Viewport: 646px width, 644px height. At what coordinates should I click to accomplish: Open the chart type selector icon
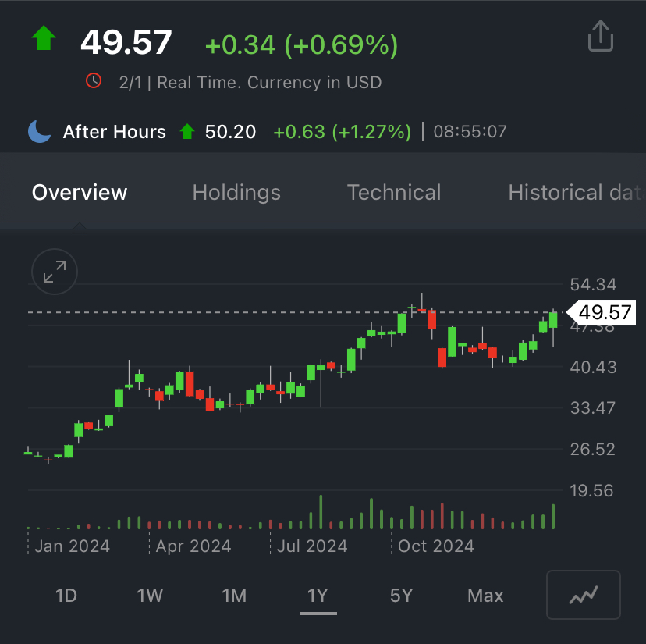pos(584,595)
